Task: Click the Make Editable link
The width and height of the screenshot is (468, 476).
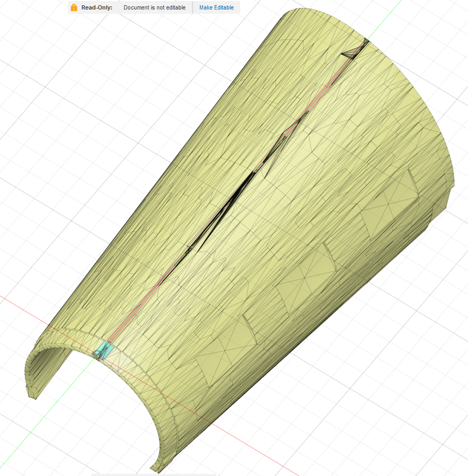Action: click(216, 7)
